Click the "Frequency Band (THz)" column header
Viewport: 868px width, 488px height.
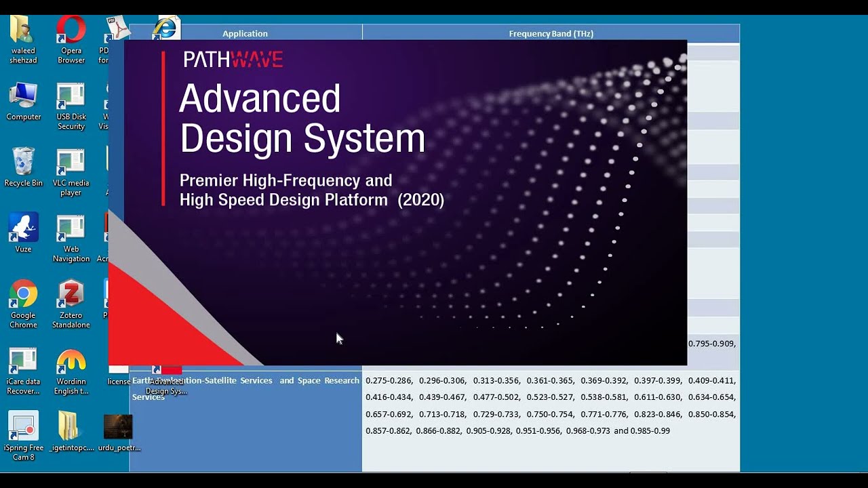pyautogui.click(x=551, y=33)
